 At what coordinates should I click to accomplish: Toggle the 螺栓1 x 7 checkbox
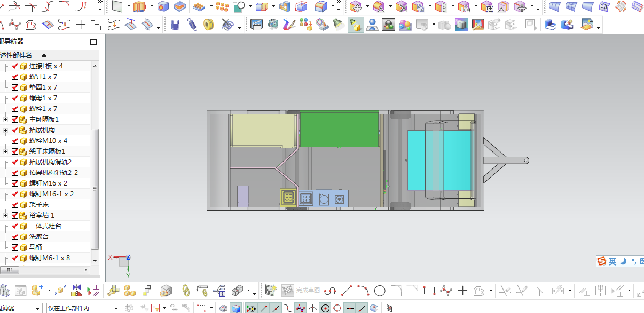click(x=15, y=109)
